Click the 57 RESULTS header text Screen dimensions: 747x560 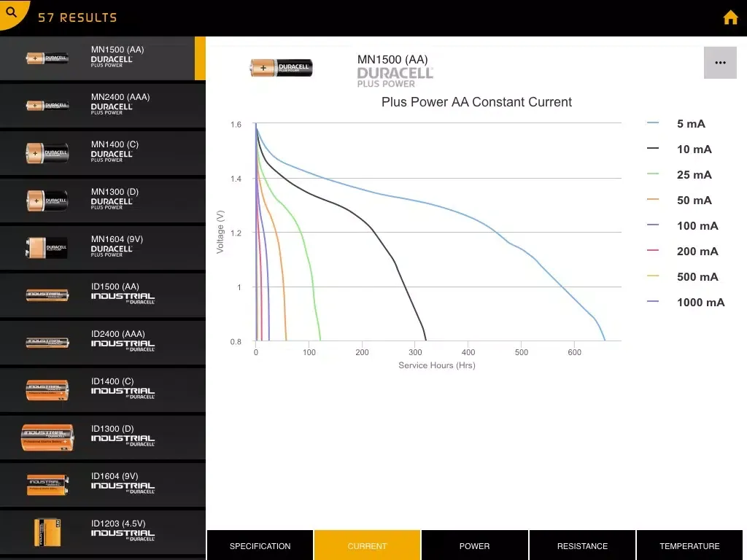click(77, 17)
